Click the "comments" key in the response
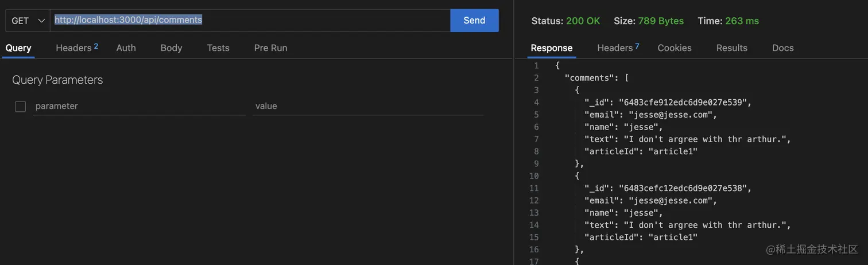Screen dimensions: 868x265 pos(590,78)
